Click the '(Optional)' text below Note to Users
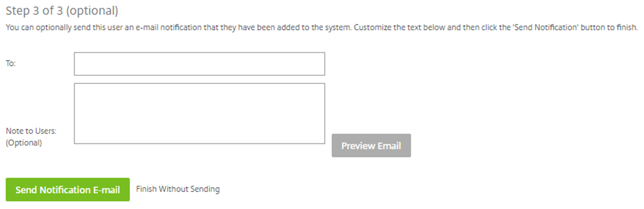This screenshot has height=209, width=644. [24, 143]
